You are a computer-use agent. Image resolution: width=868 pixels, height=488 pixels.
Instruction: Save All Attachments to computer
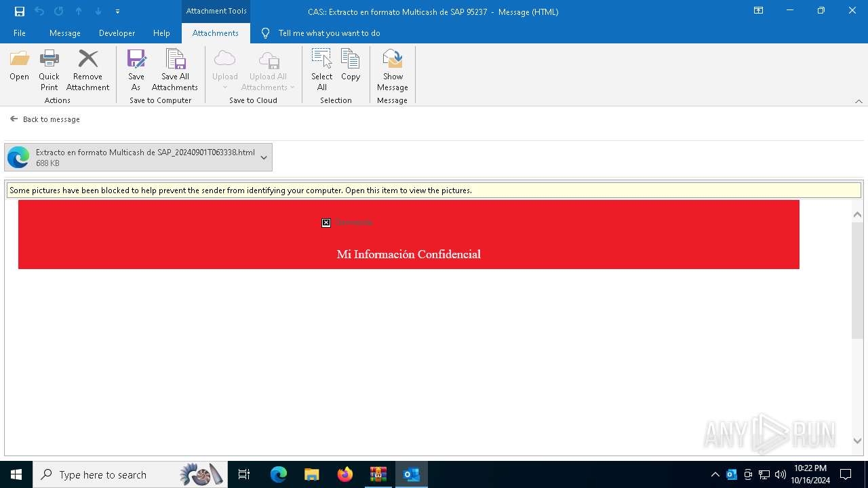[175, 70]
